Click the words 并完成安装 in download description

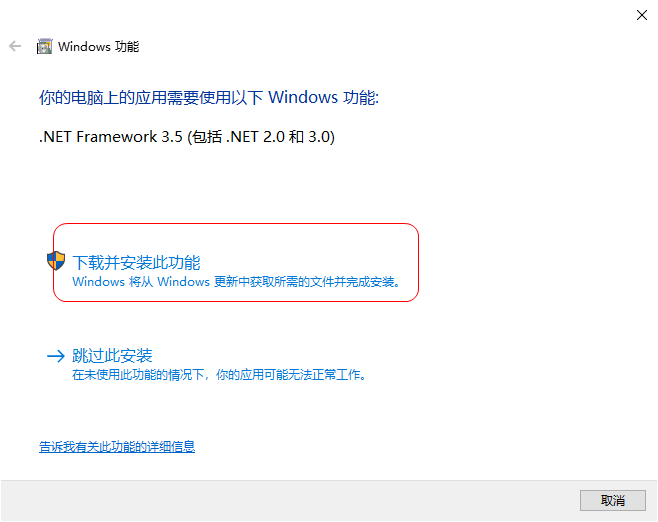click(x=370, y=282)
